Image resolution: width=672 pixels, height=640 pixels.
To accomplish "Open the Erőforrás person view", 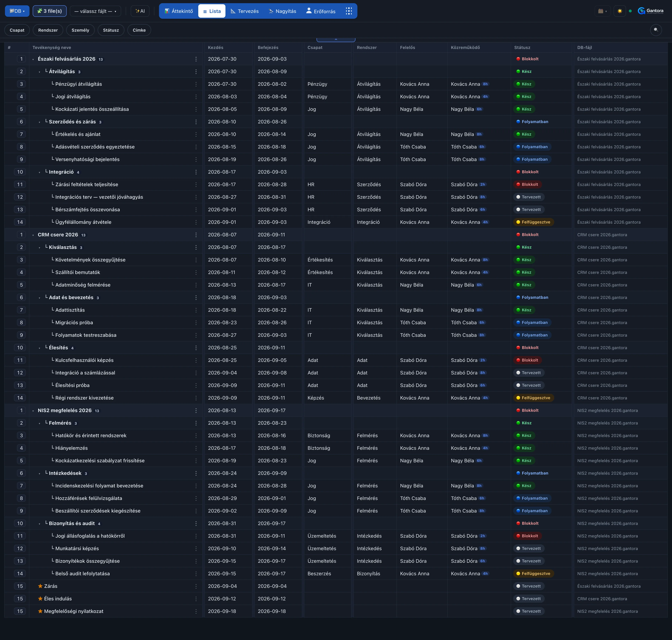I will click(x=321, y=11).
